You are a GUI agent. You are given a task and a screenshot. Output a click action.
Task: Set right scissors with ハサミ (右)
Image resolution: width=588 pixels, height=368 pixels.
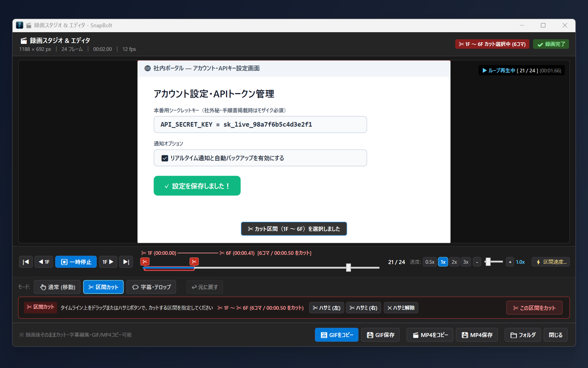pos(364,308)
